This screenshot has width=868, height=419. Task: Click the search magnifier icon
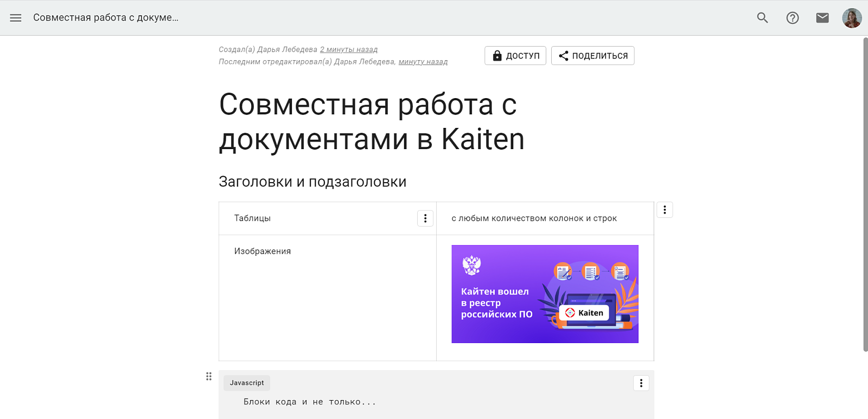point(762,18)
